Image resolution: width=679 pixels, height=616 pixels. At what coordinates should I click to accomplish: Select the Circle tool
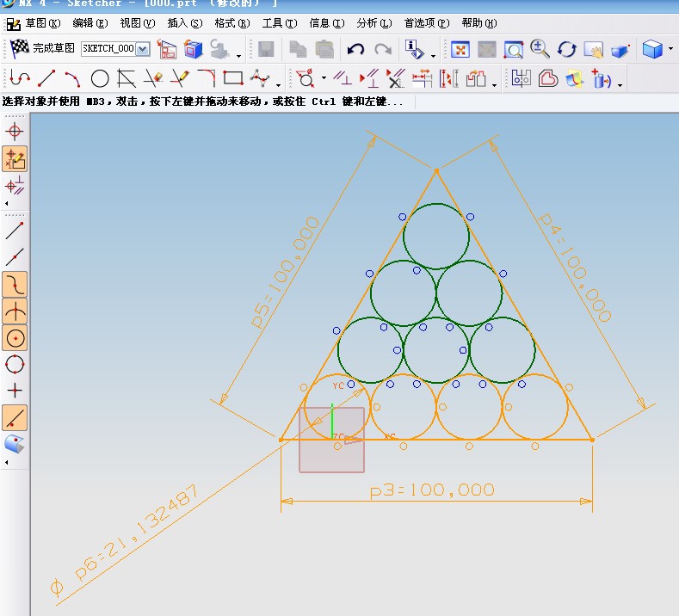point(100,79)
